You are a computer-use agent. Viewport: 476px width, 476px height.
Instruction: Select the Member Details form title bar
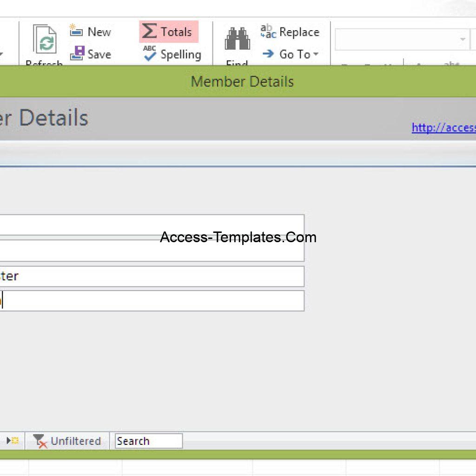[242, 81]
